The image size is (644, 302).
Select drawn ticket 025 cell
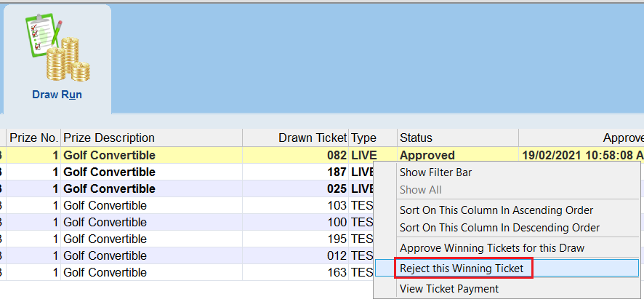(x=296, y=189)
